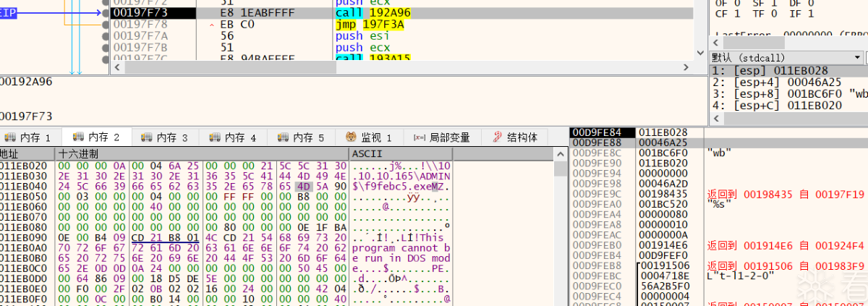The height and width of the screenshot is (306, 868).
Task: Click the memory chip icon on 内存 4 tab
Action: (213, 137)
